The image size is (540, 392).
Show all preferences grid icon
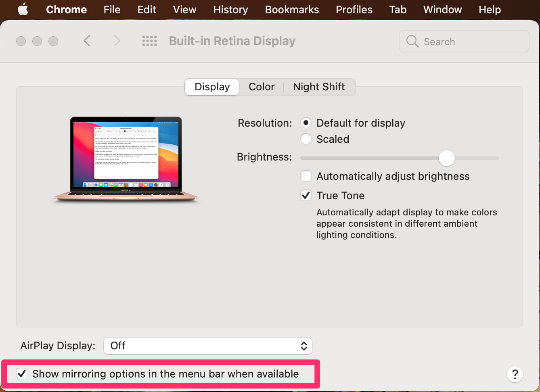tap(149, 41)
